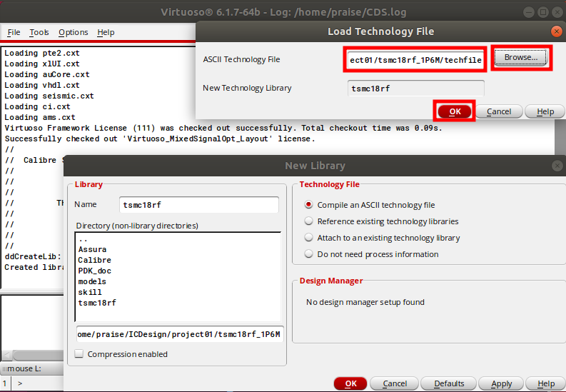Click the library directory path field

click(x=179, y=334)
